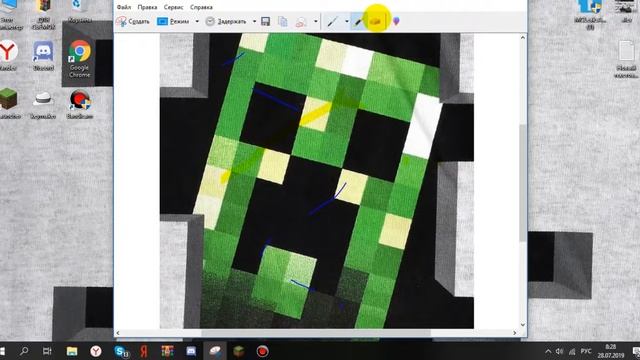
Task: Click the horizontal scrollbar thumb
Action: (316, 333)
